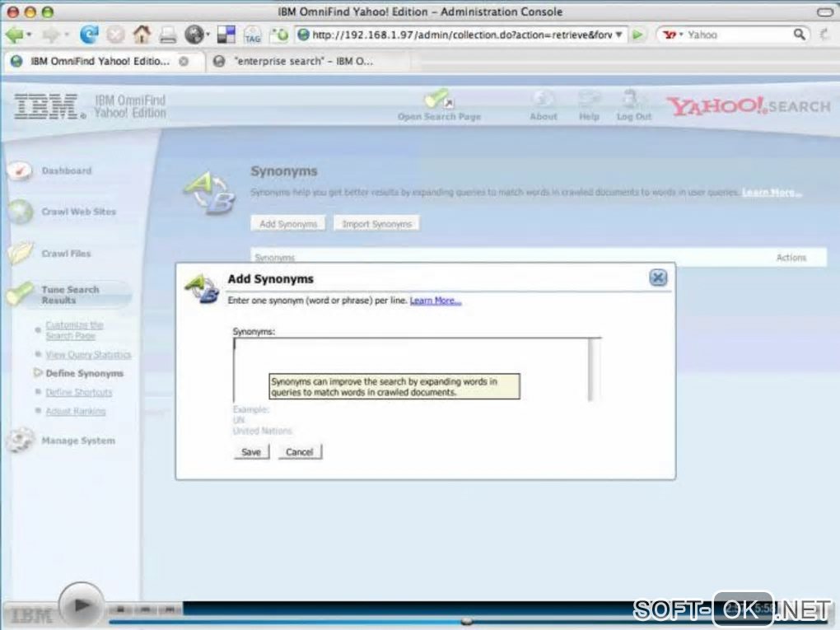Click the Crawl Files folder icon
The image size is (840, 630).
click(21, 253)
